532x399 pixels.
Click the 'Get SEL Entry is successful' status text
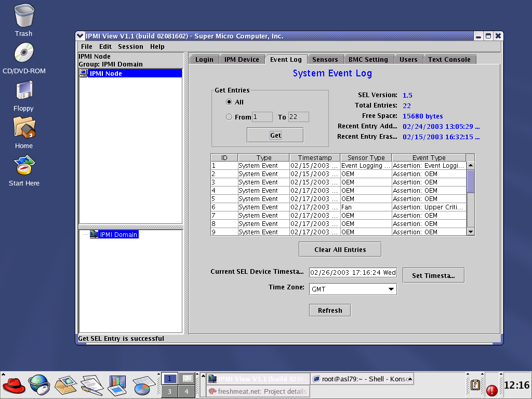[121, 338]
